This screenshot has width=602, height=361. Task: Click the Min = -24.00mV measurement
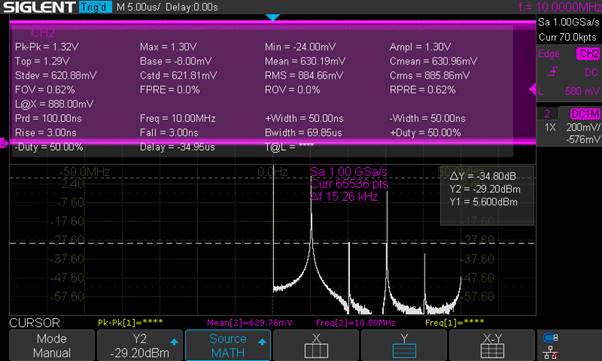300,47
